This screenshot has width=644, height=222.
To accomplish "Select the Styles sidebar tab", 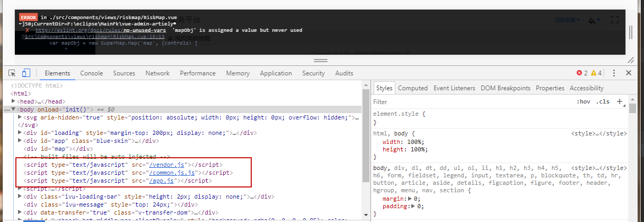I will point(384,88).
